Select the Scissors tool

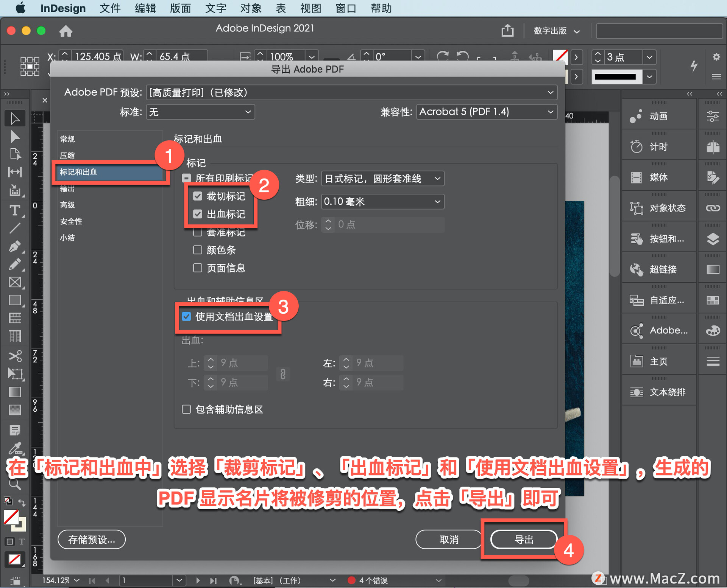15,356
